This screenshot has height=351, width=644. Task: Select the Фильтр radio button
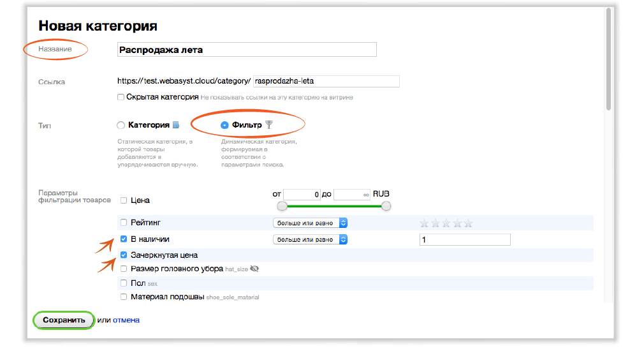point(224,126)
